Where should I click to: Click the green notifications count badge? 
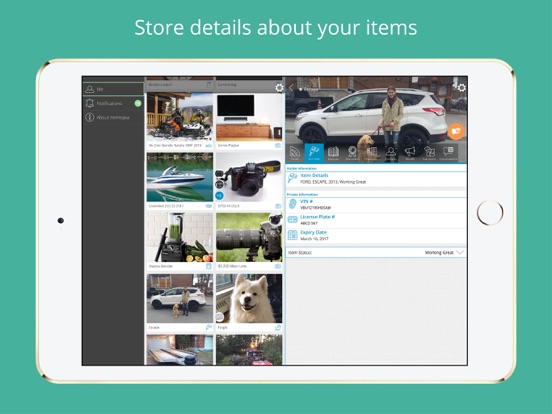coord(138,103)
